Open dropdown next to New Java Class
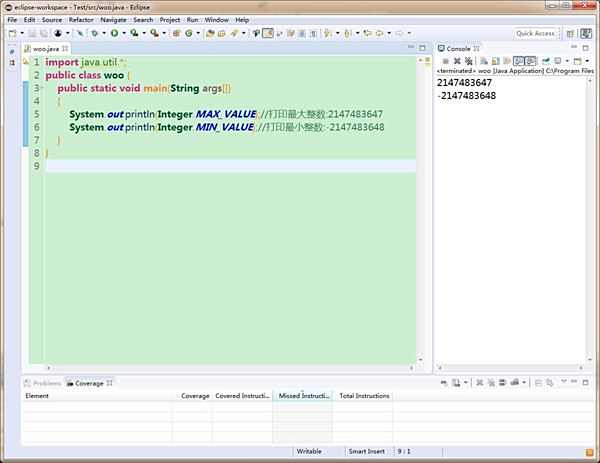The width and height of the screenshot is (600, 463). [198, 34]
